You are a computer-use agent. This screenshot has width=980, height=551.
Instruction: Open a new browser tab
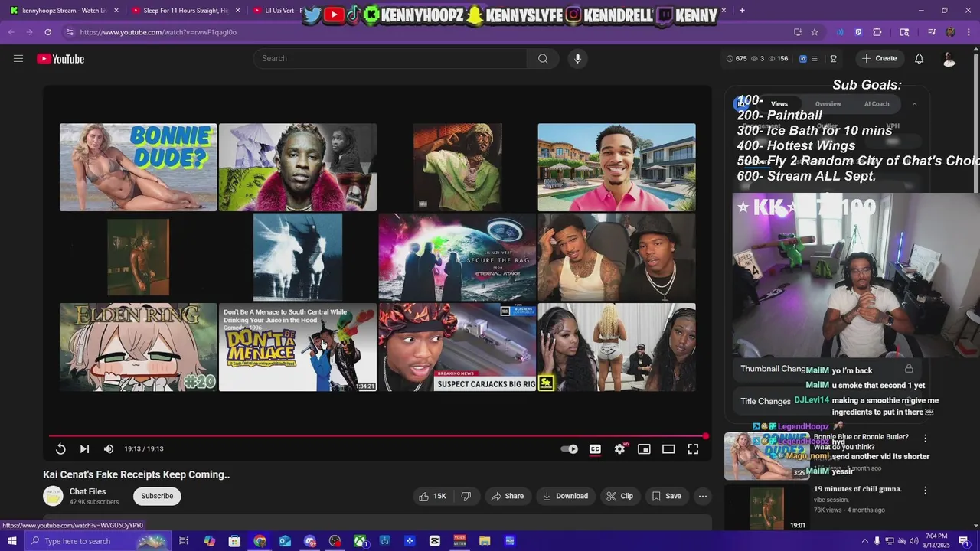(742, 11)
